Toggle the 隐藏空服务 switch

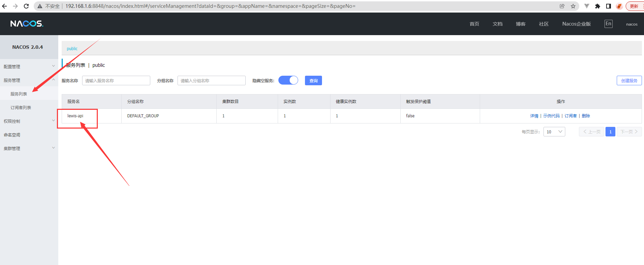[x=288, y=80]
